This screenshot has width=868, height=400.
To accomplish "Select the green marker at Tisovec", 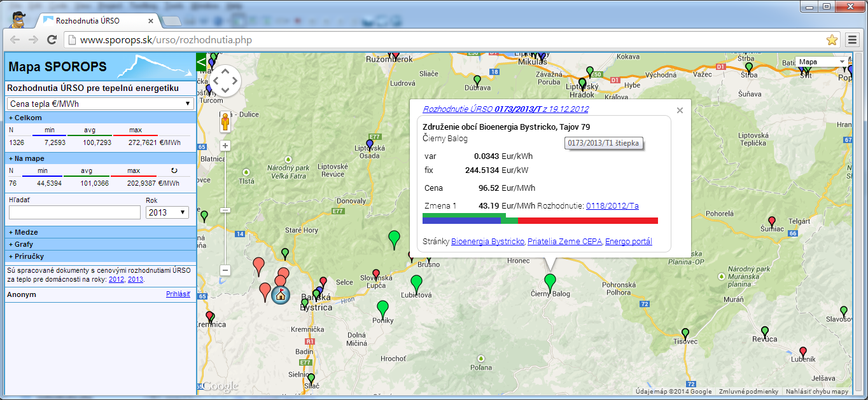I will [x=685, y=333].
